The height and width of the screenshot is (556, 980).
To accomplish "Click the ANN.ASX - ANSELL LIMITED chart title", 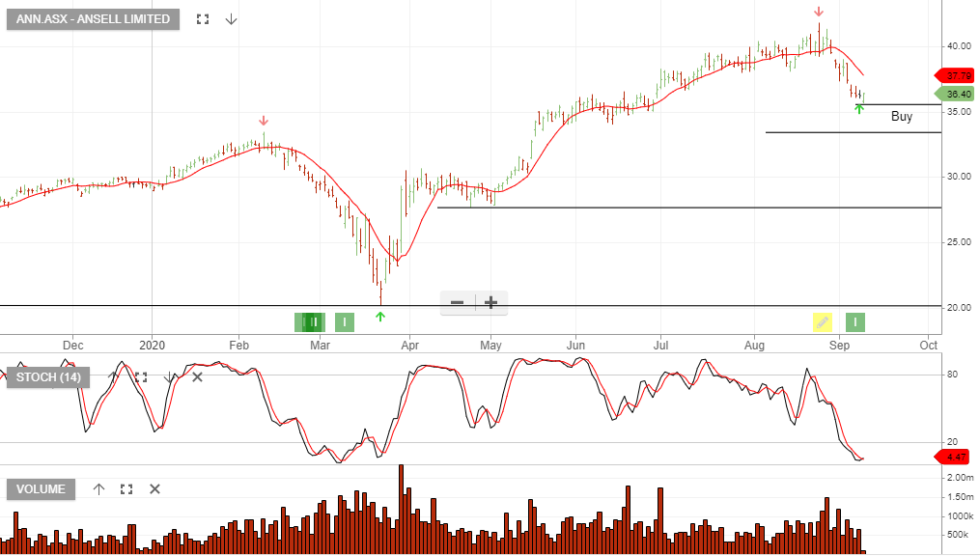I will [x=93, y=19].
